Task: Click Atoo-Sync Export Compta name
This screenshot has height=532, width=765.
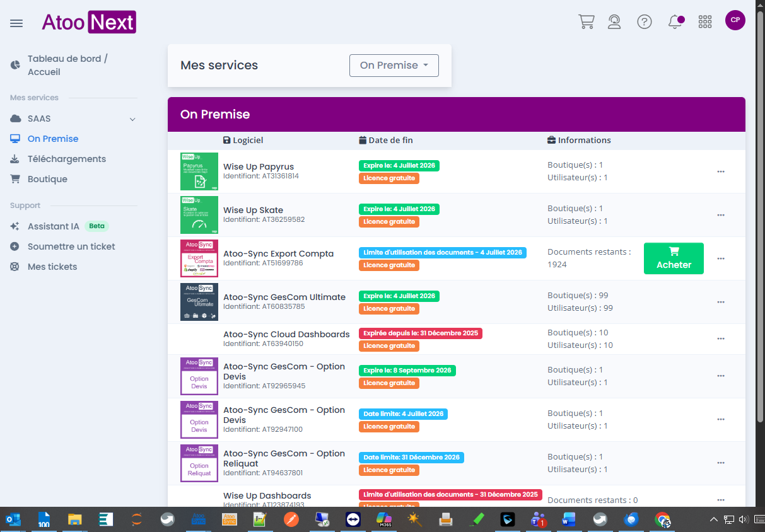Action: (x=279, y=253)
